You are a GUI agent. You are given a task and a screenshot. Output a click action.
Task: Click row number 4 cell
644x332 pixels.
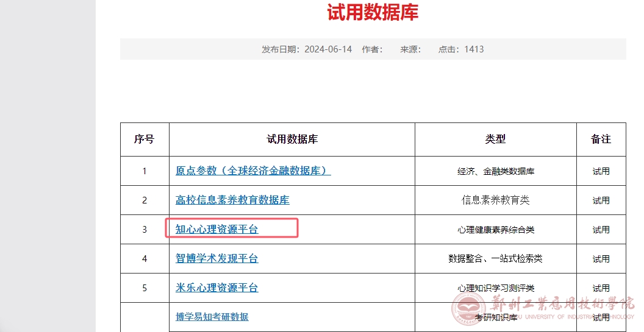(x=145, y=258)
